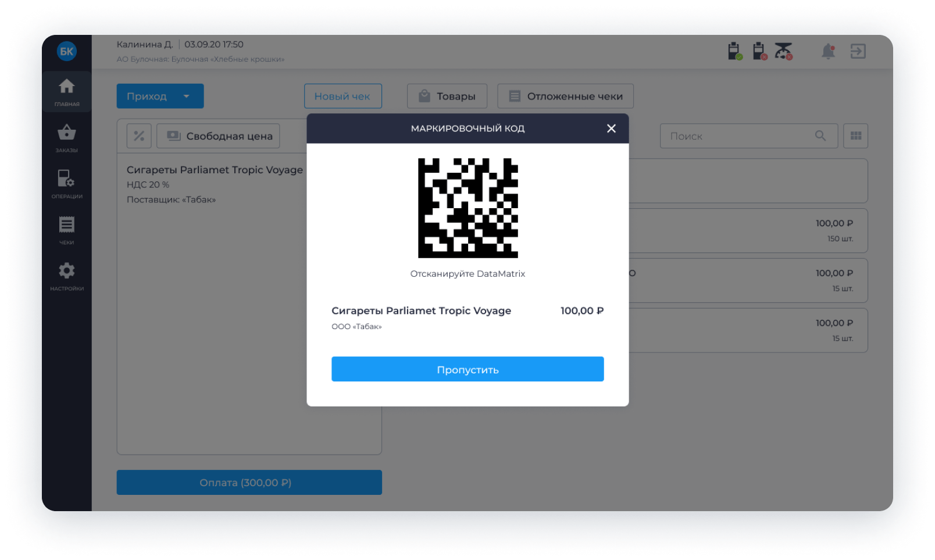Click the Оплата (300,00 ₽) button

(249, 483)
